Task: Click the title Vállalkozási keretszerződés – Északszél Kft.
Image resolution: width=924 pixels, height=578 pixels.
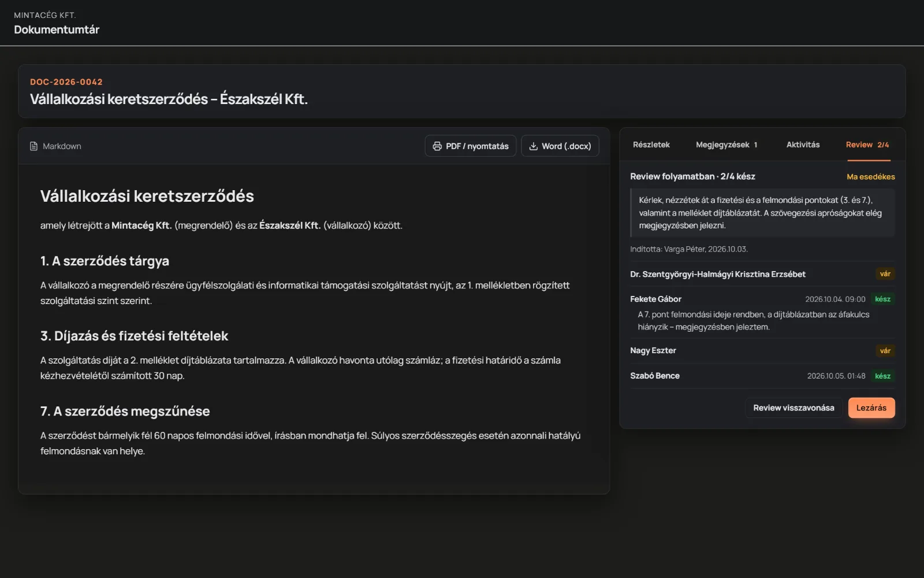Action: coord(169,99)
